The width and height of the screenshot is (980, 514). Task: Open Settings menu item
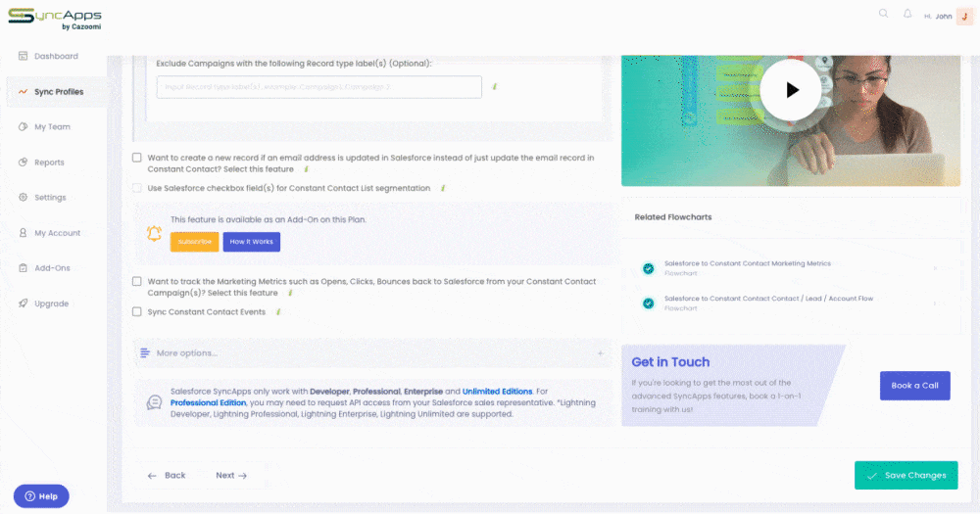click(x=50, y=198)
